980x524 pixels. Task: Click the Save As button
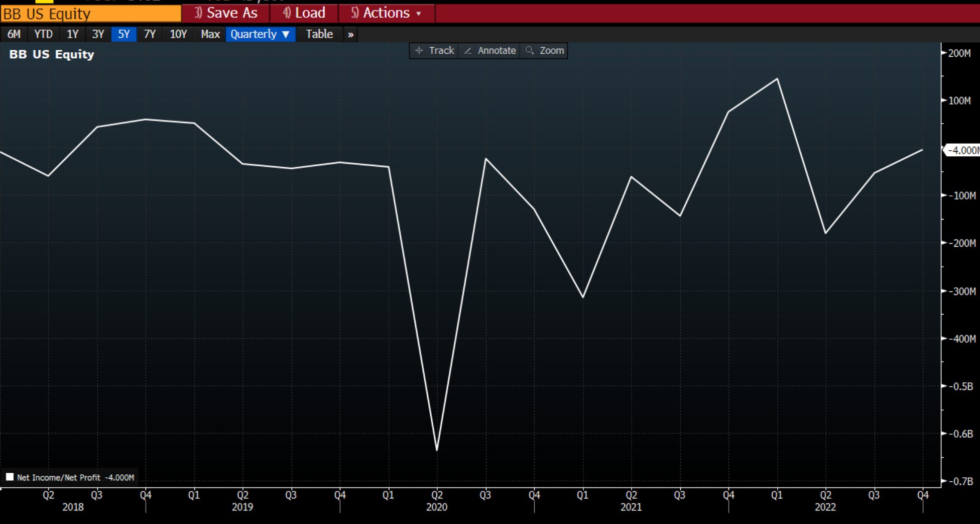point(226,13)
